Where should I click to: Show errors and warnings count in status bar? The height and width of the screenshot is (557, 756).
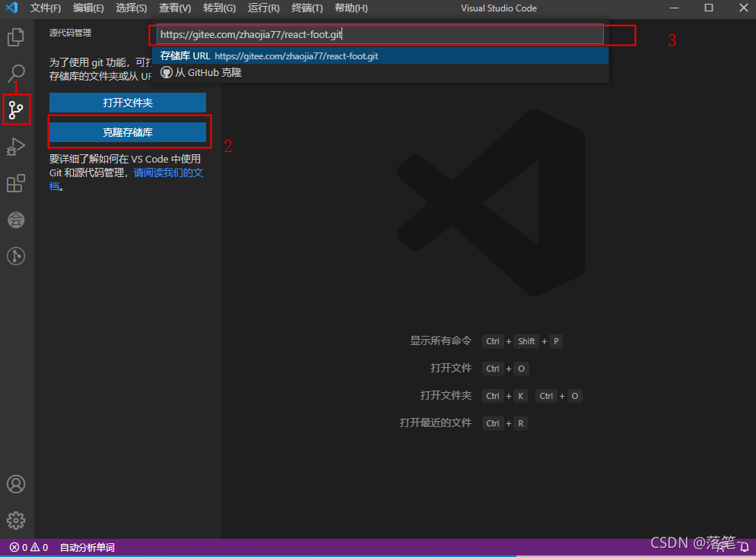(29, 547)
